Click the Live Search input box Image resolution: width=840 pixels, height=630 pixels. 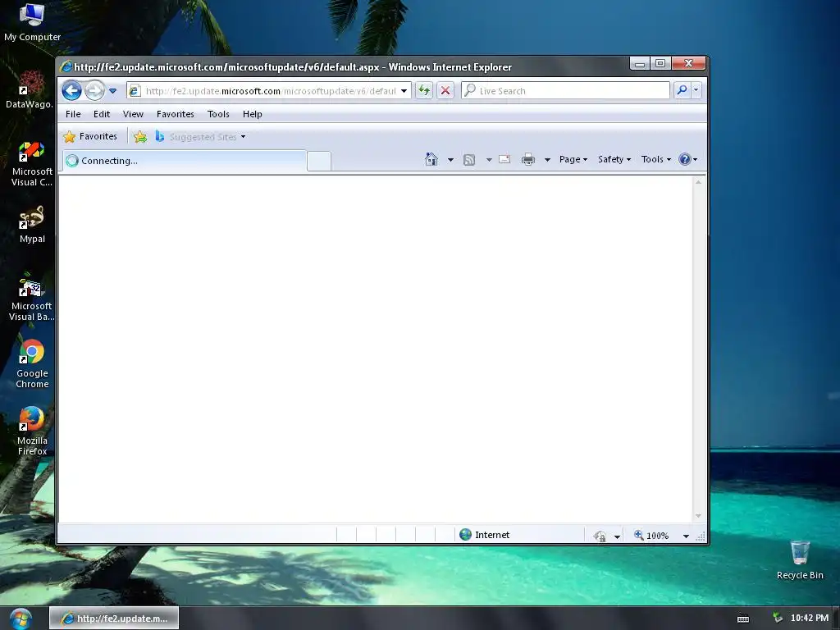(x=566, y=90)
